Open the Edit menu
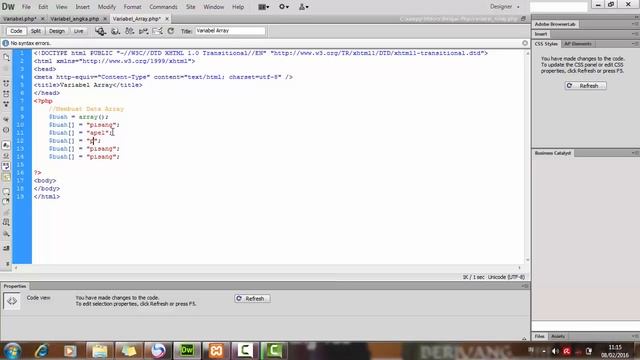Viewport: 640px width, 360px height. pyautogui.click(x=43, y=7)
